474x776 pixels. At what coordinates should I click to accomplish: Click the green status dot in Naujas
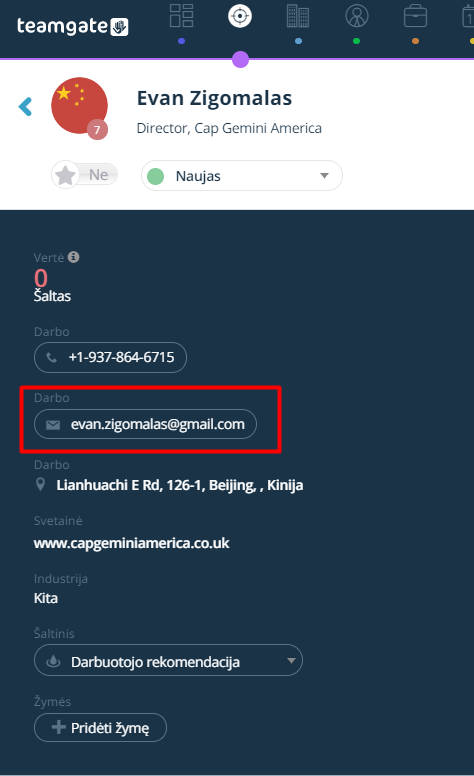[x=156, y=176]
